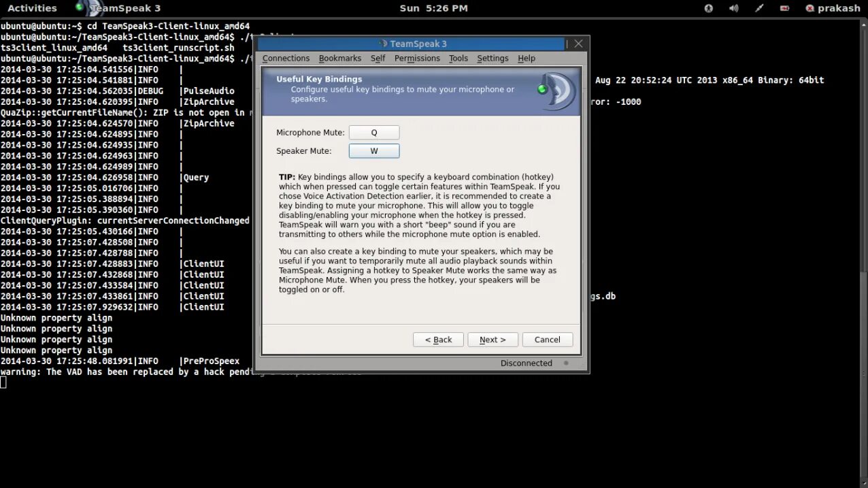The image size is (868, 488).
Task: Open the Help menu
Action: [x=527, y=59]
